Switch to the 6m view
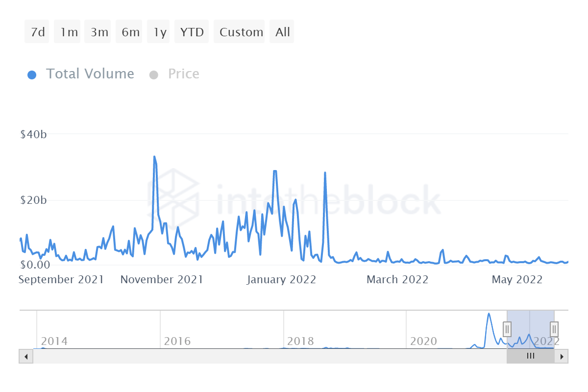Screen dimensions: 588x392 [x=128, y=31]
